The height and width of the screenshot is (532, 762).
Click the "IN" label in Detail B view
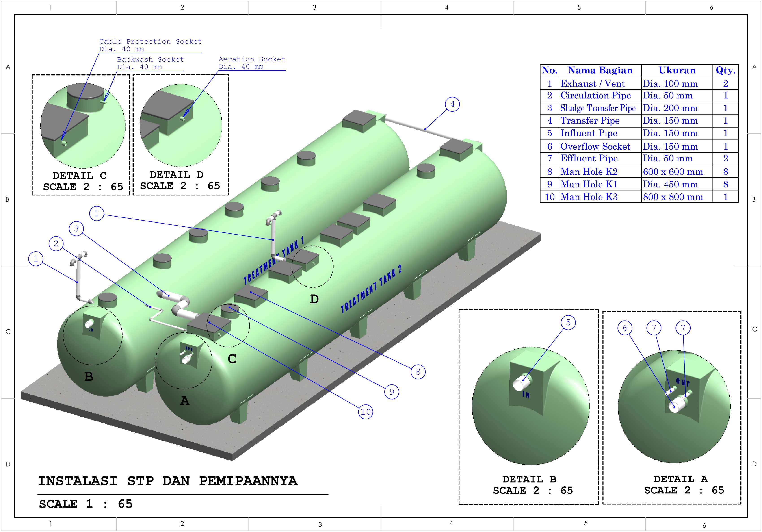pyautogui.click(x=526, y=395)
